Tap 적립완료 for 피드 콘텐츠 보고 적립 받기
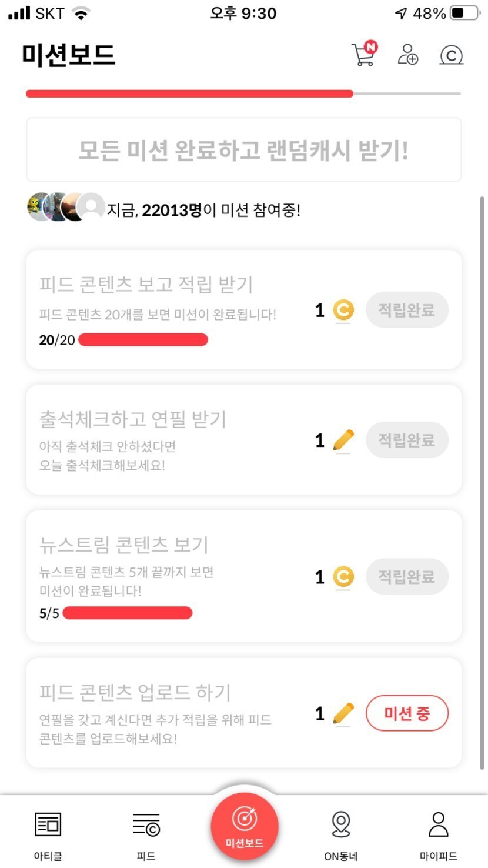Viewport: 488px width, 868px height. (x=407, y=310)
